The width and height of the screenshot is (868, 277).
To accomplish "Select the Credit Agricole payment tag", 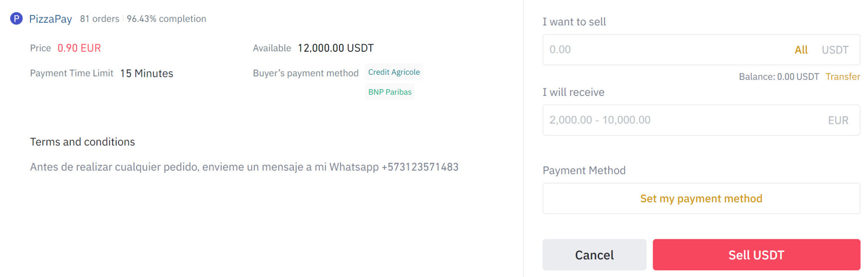I will tap(394, 72).
